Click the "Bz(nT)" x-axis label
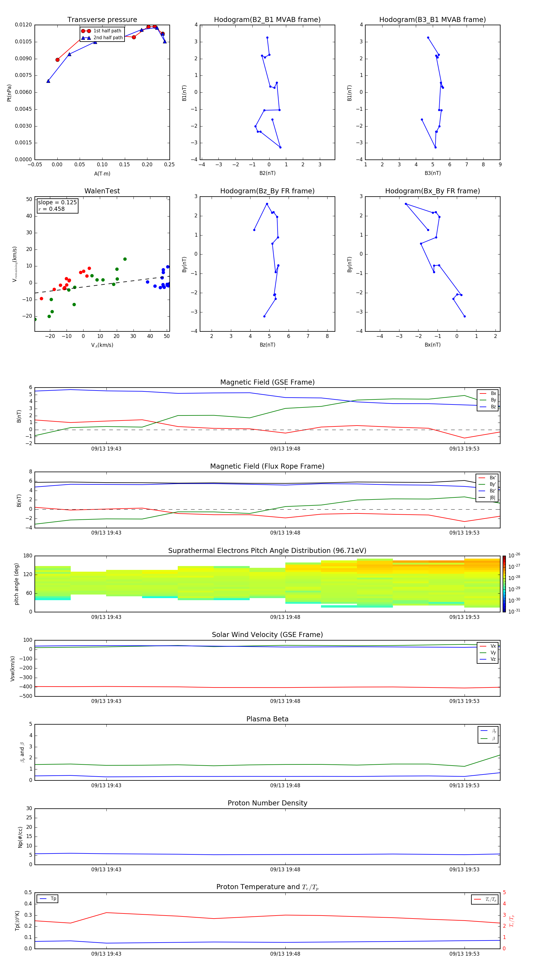Screen dimensions: 535x980 [x=267, y=345]
